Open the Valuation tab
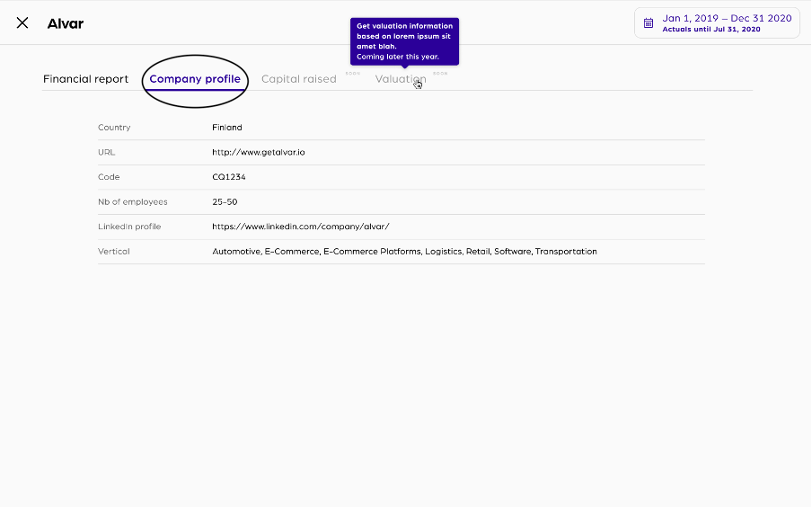The width and height of the screenshot is (812, 507). click(401, 79)
